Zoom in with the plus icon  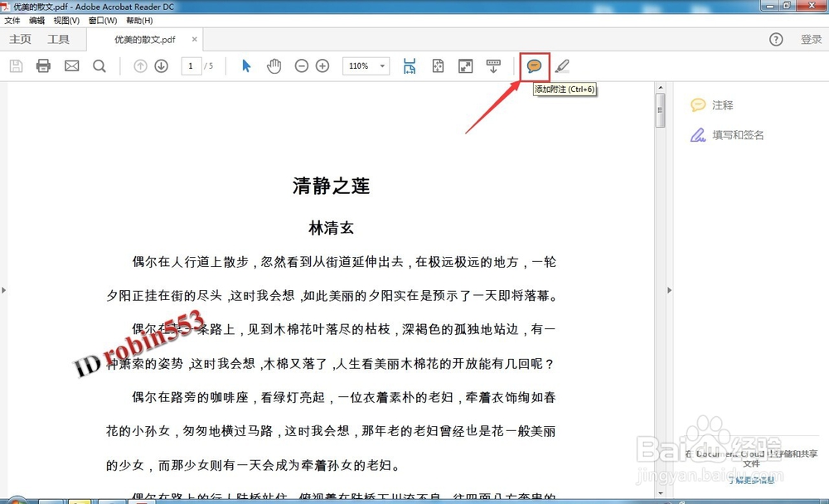322,66
